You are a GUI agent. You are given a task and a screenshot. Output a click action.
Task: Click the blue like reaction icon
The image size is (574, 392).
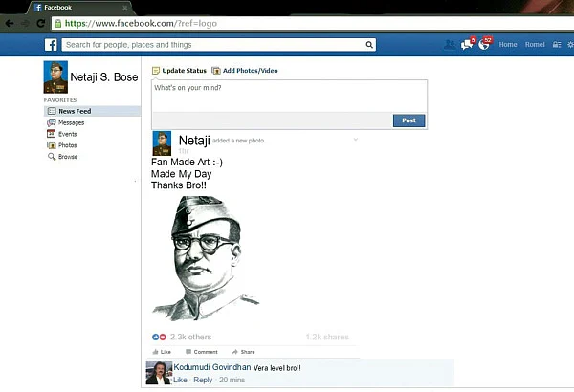tap(156, 337)
